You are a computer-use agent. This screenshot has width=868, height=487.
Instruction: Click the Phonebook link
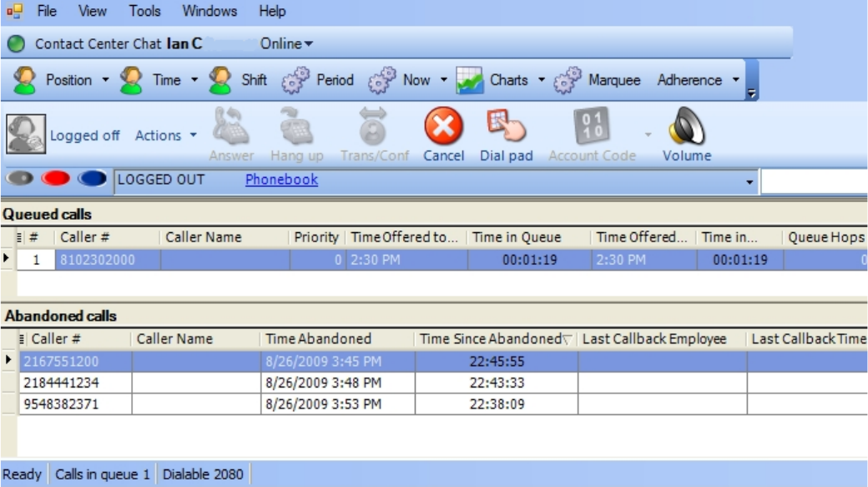point(281,180)
